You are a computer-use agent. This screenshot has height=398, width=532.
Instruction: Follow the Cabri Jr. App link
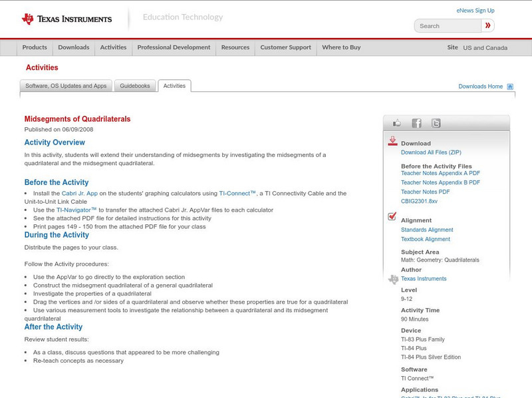[x=79, y=193]
